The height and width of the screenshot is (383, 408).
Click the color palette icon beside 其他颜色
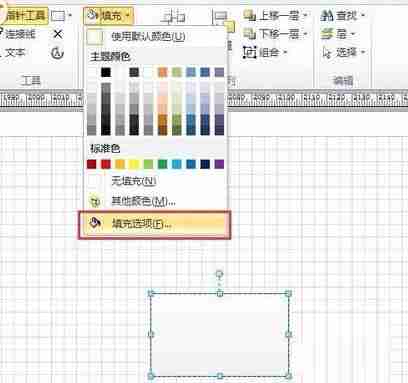[x=95, y=202]
